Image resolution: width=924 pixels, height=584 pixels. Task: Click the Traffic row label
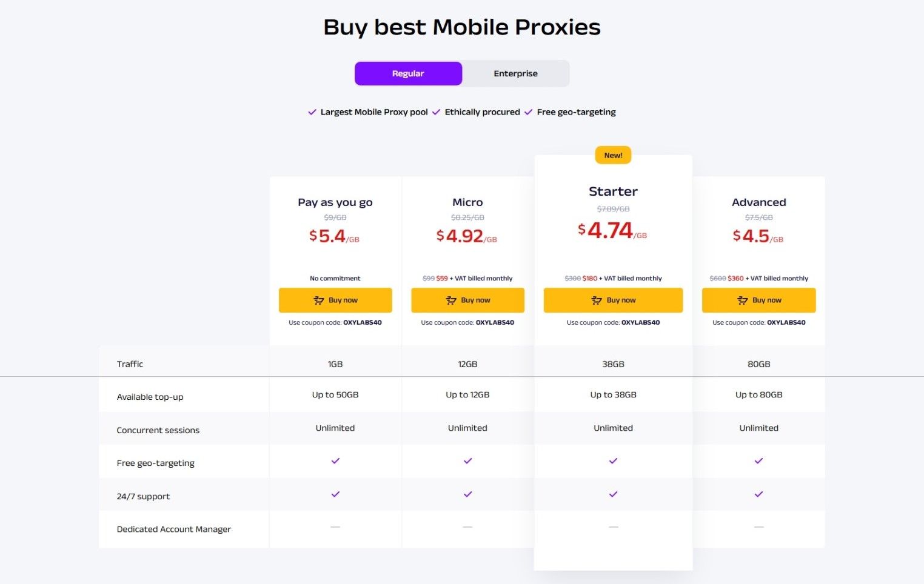130,363
